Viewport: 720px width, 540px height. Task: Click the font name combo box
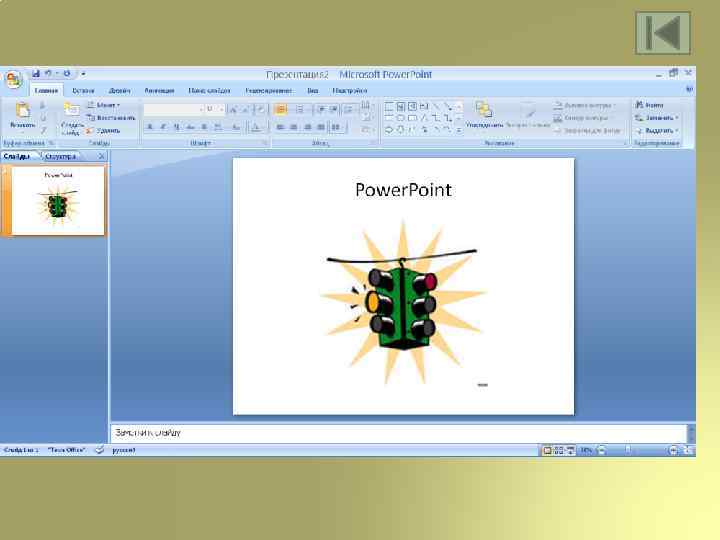point(174,109)
